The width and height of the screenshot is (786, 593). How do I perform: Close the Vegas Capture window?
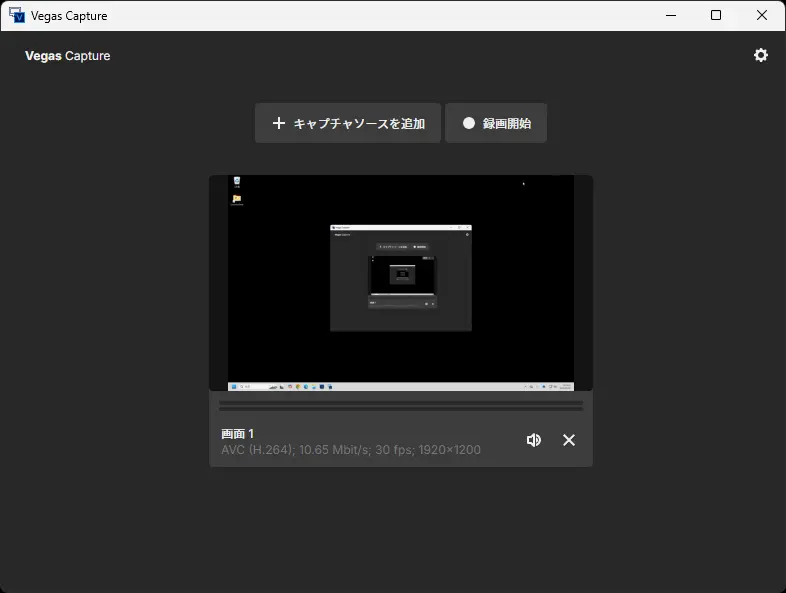[x=761, y=16]
